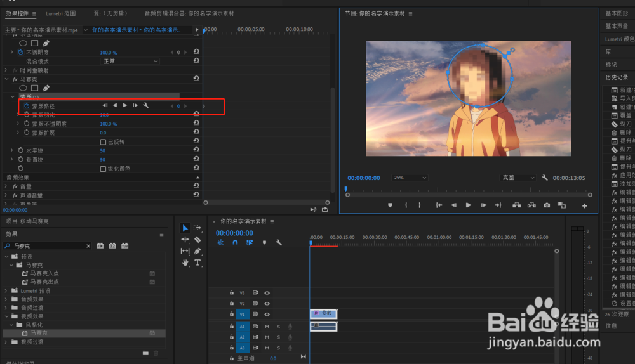This screenshot has width=635, height=364.
Task: Add a marker in the timeline panel
Action: click(264, 243)
